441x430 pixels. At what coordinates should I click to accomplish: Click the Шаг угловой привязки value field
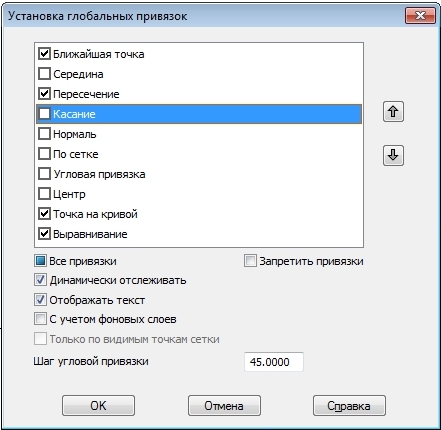[274, 362]
